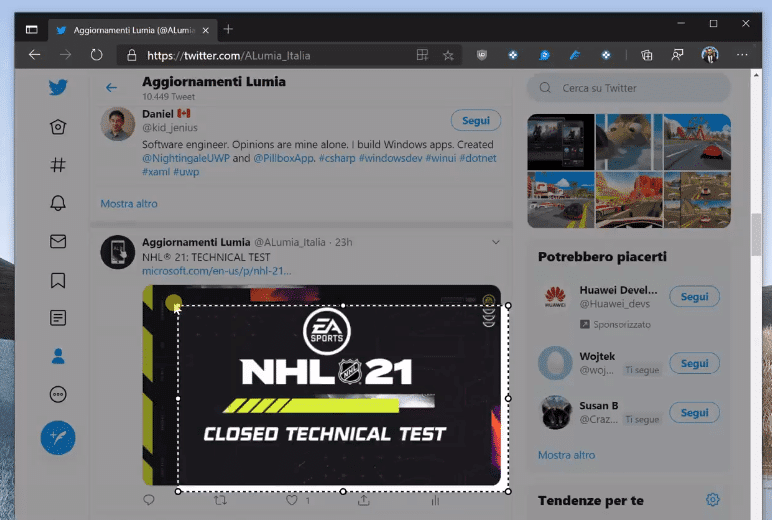Open Bookmarks in sidebar
772x520 pixels.
click(58, 280)
